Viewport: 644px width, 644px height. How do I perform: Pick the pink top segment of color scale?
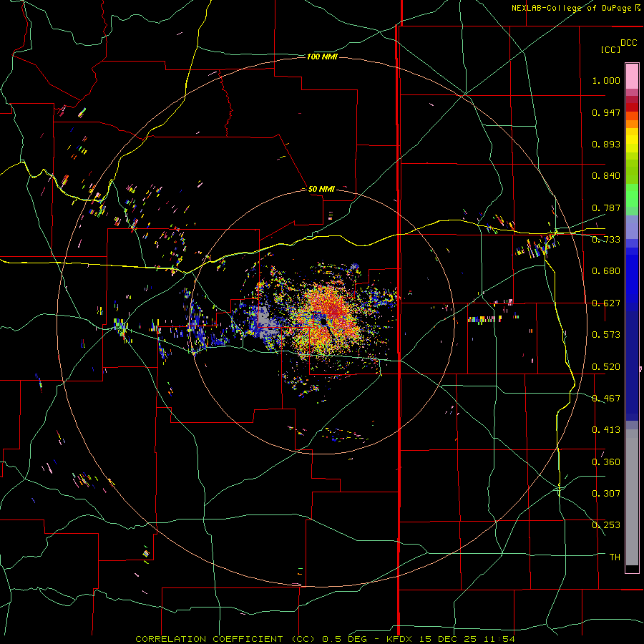632,76
